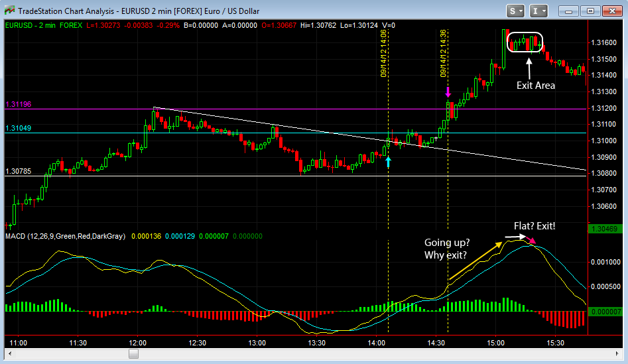
Task: Click the right arrow of the horizontal scrollbar
Action: point(617,353)
